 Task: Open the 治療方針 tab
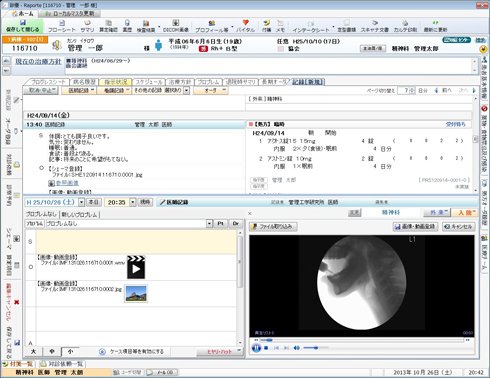[x=180, y=82]
